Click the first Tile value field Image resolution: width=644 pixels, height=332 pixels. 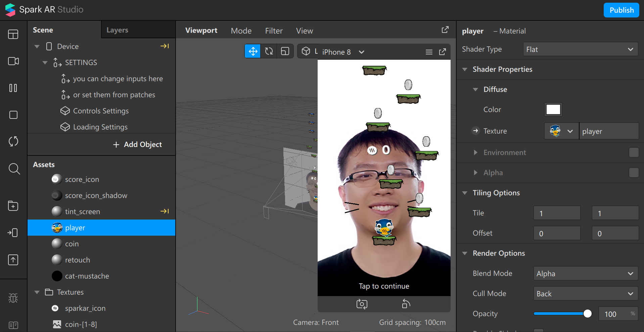point(557,213)
